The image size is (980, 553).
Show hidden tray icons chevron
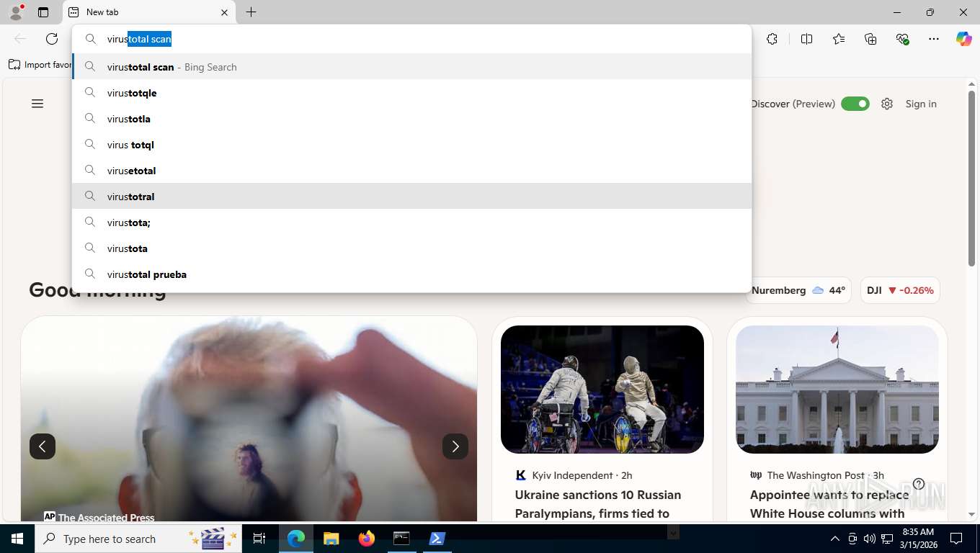click(835, 539)
